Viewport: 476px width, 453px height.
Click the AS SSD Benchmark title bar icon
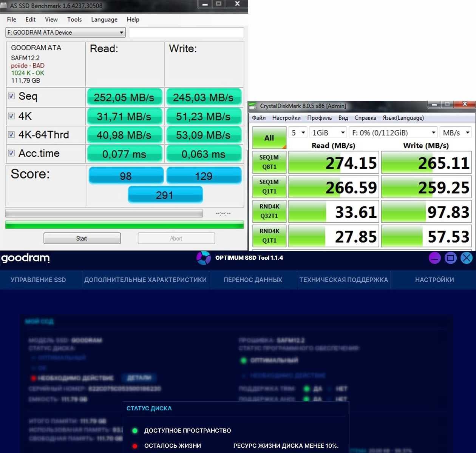[4, 6]
